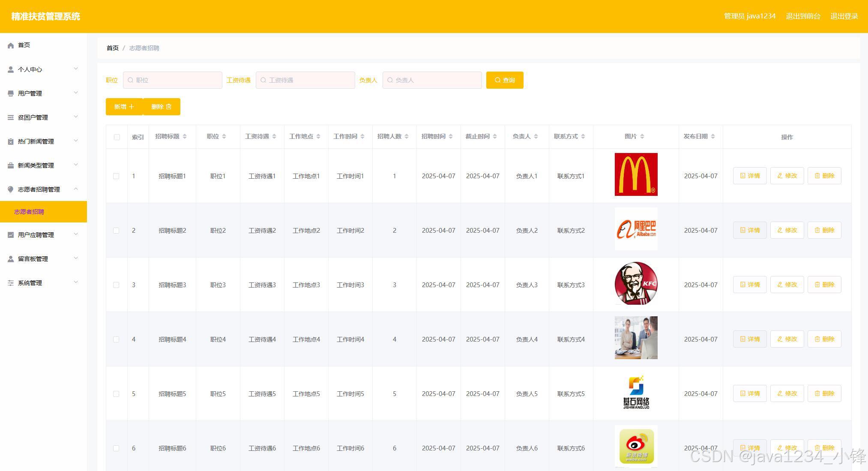
Task: Sort the 招聘标题 column using its sort arrows
Action: tap(185, 136)
